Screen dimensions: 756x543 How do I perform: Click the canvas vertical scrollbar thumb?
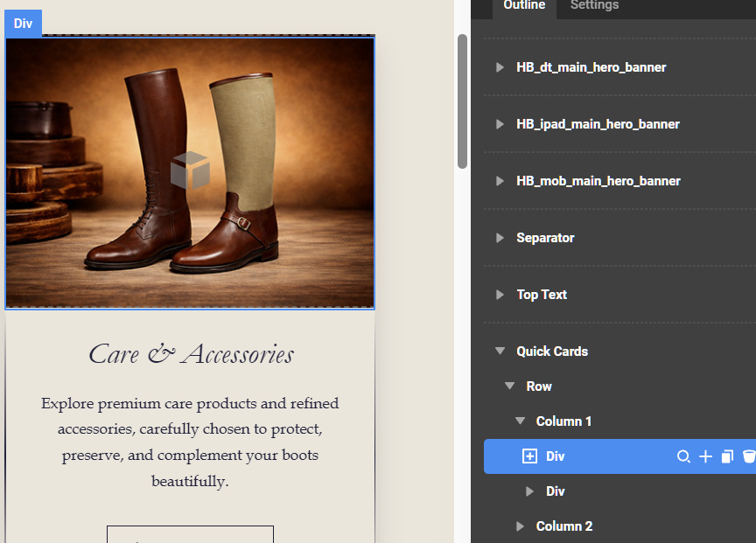pyautogui.click(x=462, y=101)
